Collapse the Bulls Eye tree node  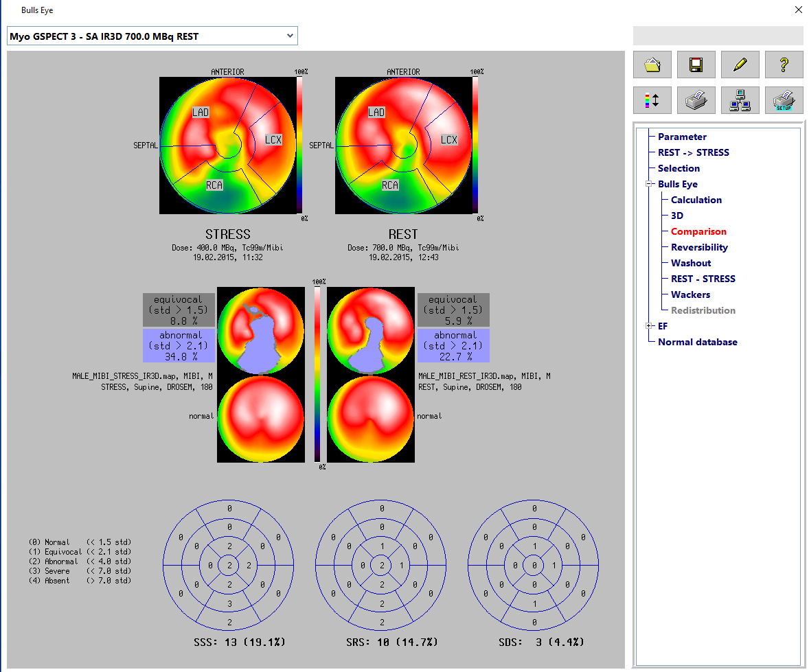(649, 184)
